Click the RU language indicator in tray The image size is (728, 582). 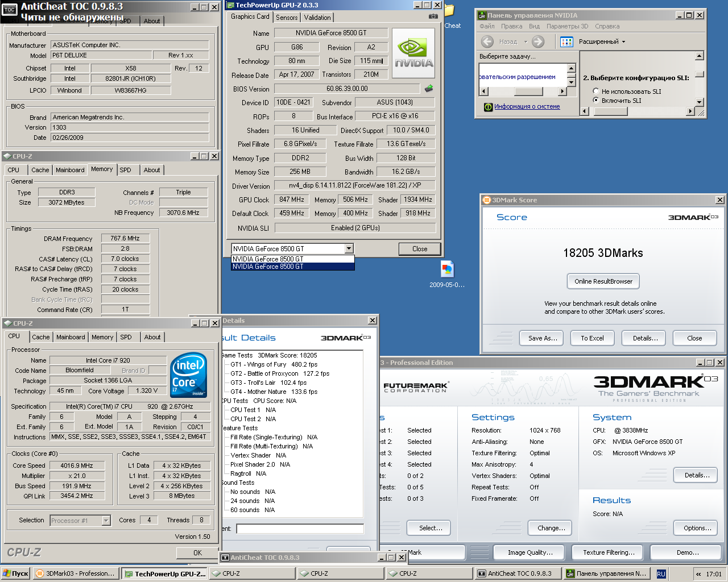point(661,574)
